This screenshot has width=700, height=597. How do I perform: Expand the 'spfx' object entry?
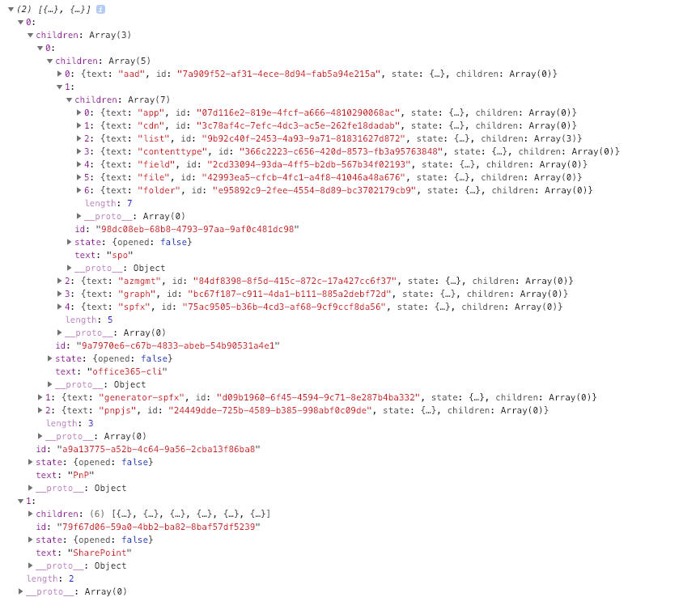coord(59,307)
